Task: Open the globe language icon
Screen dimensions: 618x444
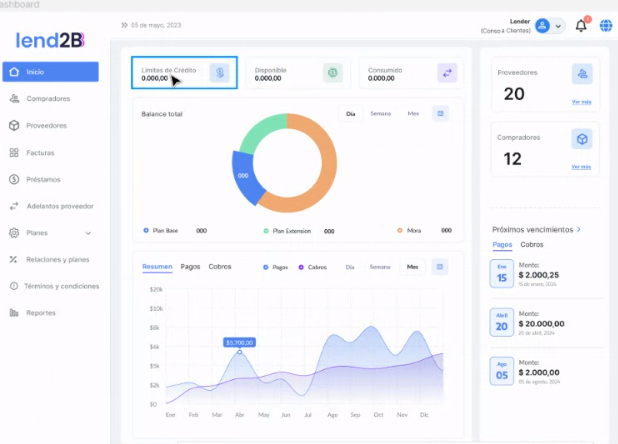Action: [606, 26]
